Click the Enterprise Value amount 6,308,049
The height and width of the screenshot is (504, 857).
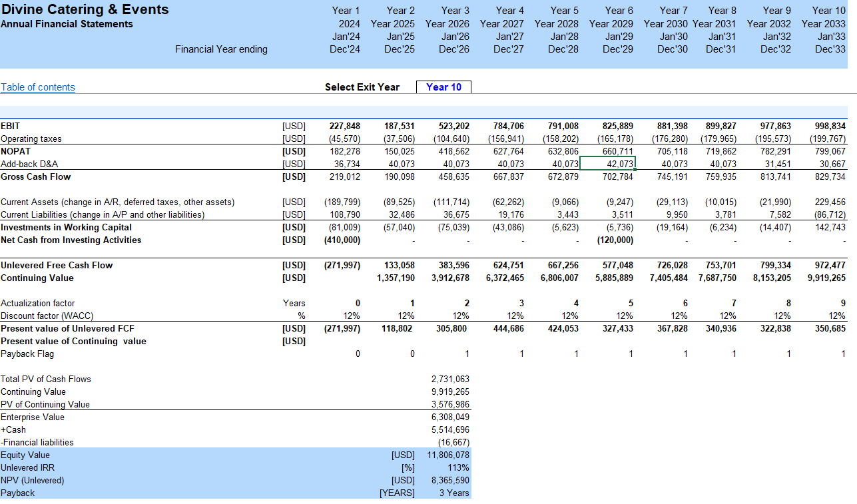pos(450,417)
